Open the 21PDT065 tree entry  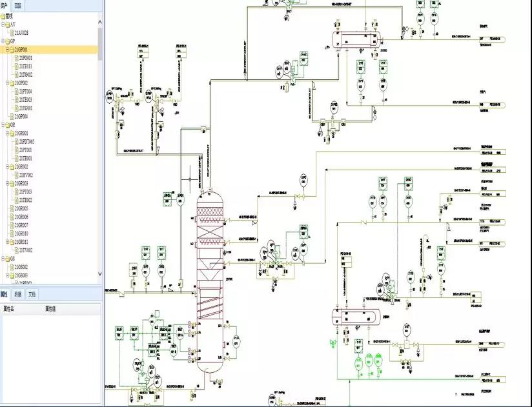point(26,141)
